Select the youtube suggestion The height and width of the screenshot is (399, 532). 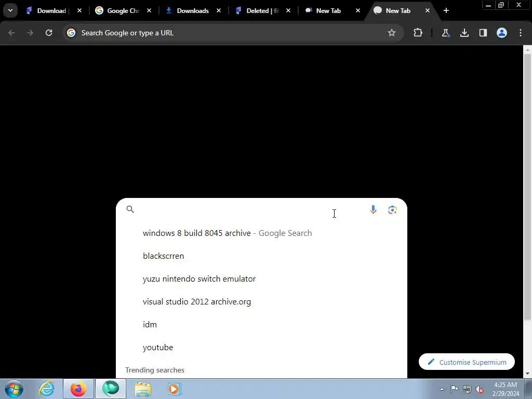point(261,347)
